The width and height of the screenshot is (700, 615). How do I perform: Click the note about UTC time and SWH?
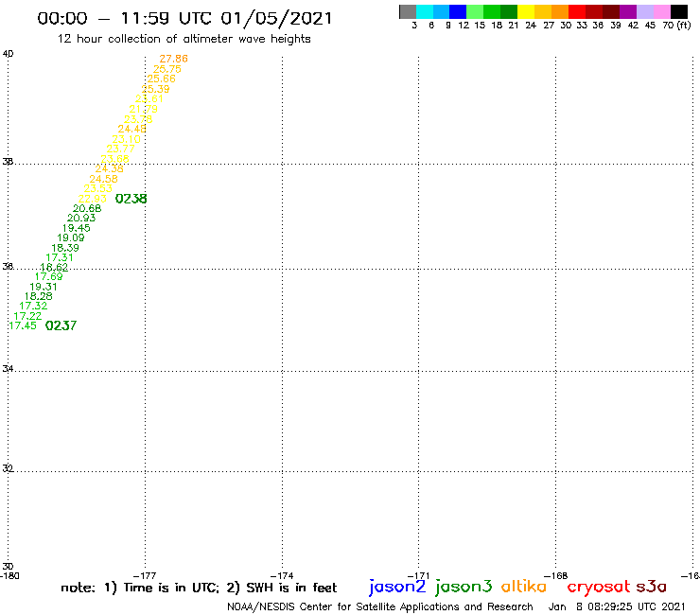tap(199, 588)
